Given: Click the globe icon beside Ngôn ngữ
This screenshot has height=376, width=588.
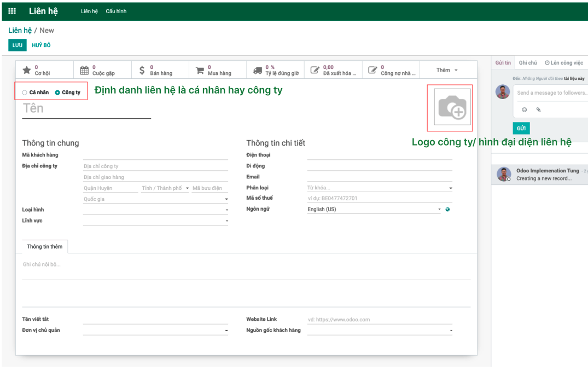Looking at the screenshot, I should point(447,209).
